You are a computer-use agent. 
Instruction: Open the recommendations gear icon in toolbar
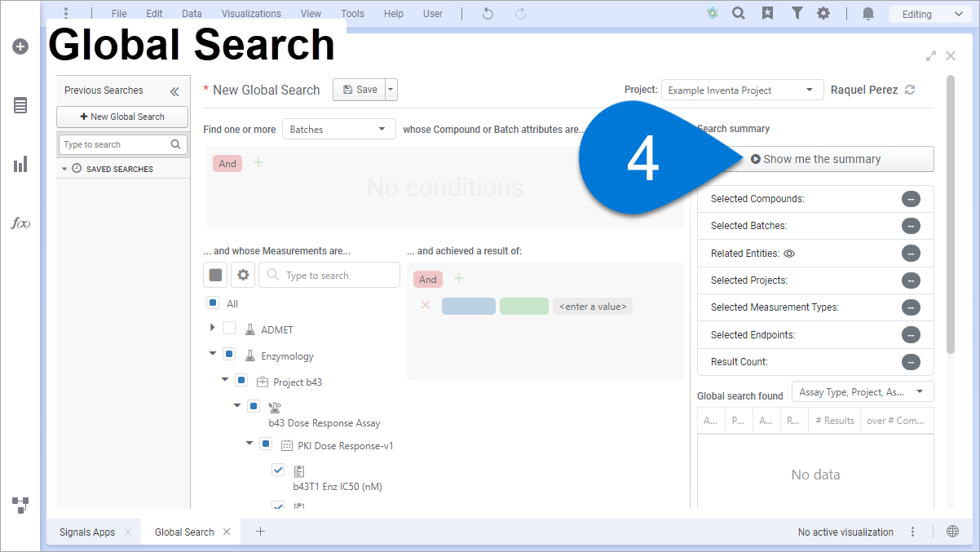pyautogui.click(x=713, y=13)
